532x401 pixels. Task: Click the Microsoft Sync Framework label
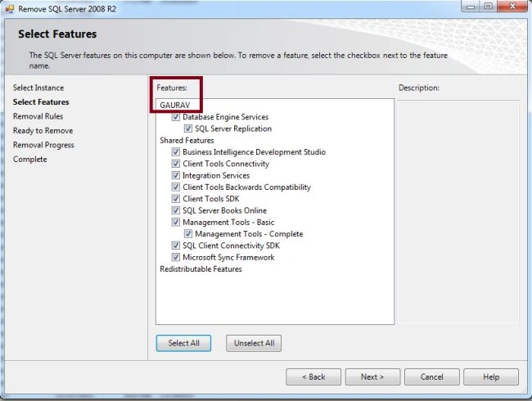pyautogui.click(x=228, y=257)
